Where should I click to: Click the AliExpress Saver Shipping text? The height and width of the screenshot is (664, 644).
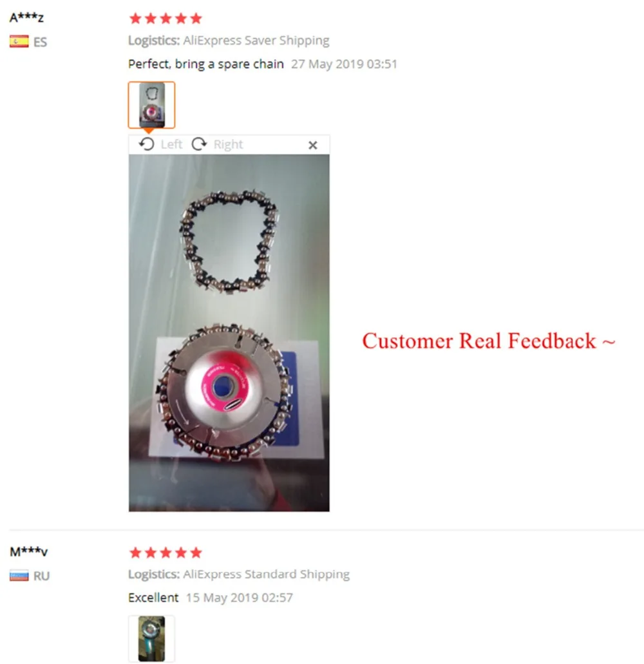click(256, 41)
